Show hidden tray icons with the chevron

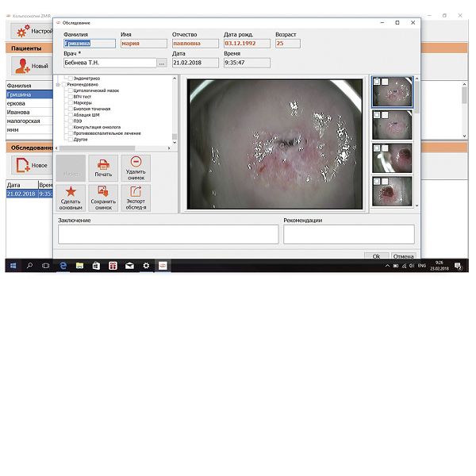(387, 266)
